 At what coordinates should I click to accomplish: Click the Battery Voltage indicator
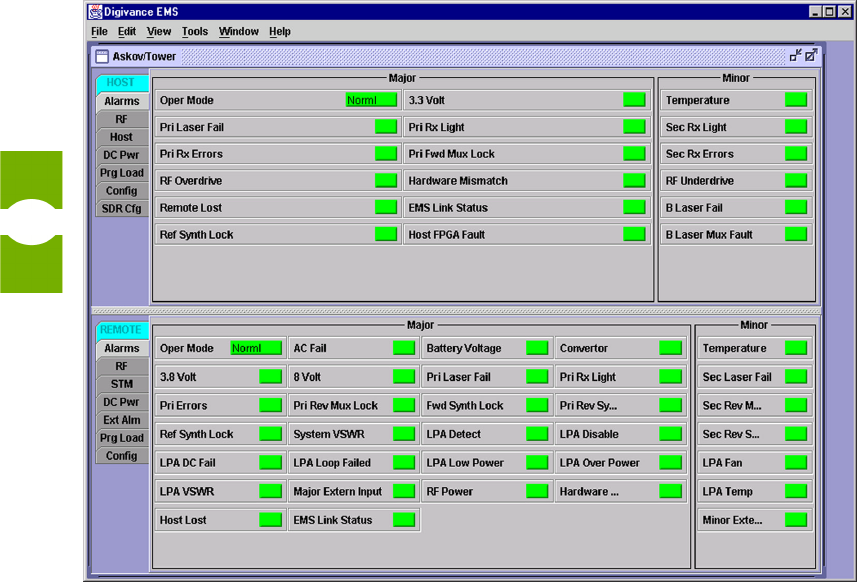pos(537,348)
